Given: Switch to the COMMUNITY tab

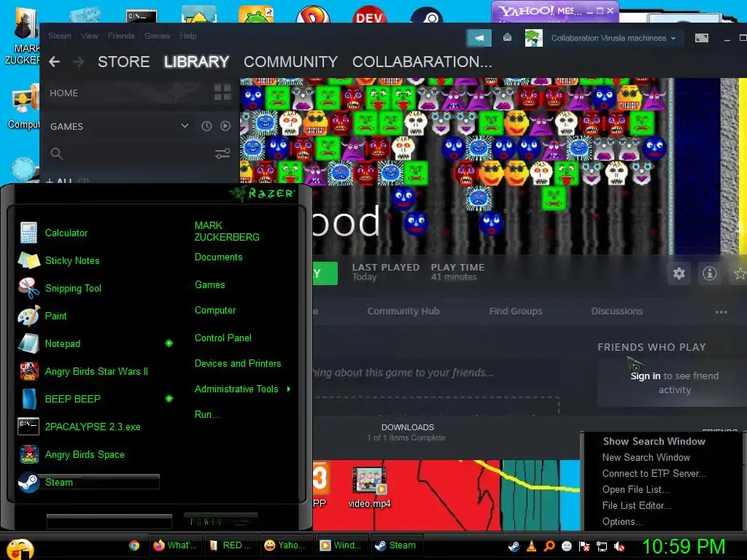Looking at the screenshot, I should pyautogui.click(x=290, y=62).
